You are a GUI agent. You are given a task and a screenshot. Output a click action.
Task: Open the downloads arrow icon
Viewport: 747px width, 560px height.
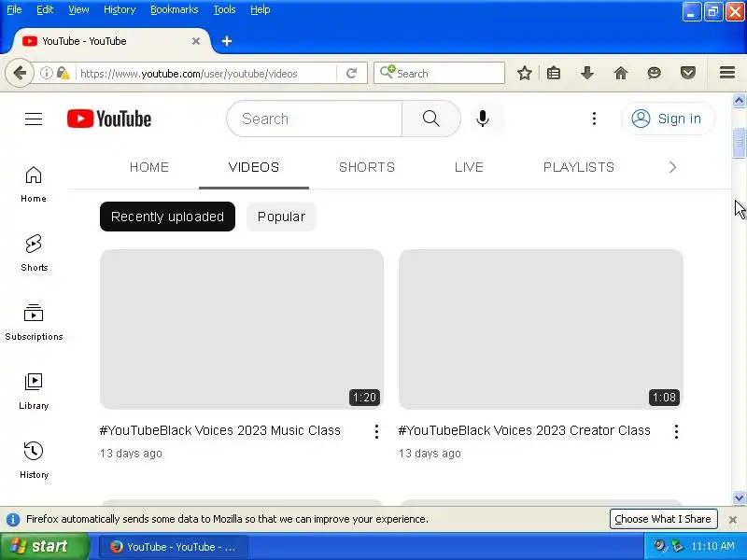[587, 74]
